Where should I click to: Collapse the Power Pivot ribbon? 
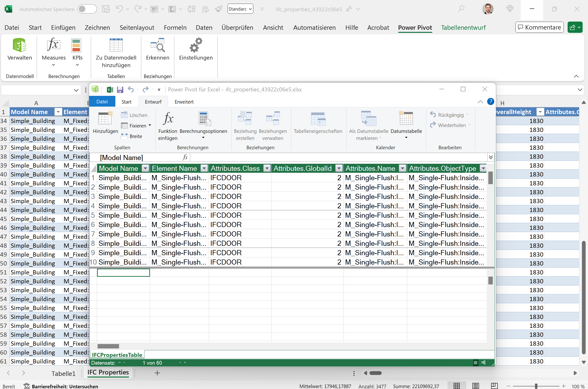[480, 102]
